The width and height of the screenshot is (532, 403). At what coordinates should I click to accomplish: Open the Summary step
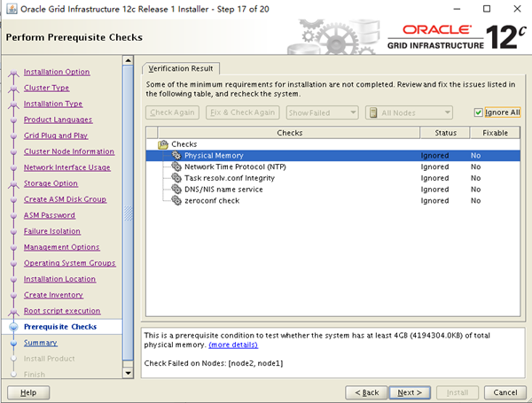coord(41,343)
